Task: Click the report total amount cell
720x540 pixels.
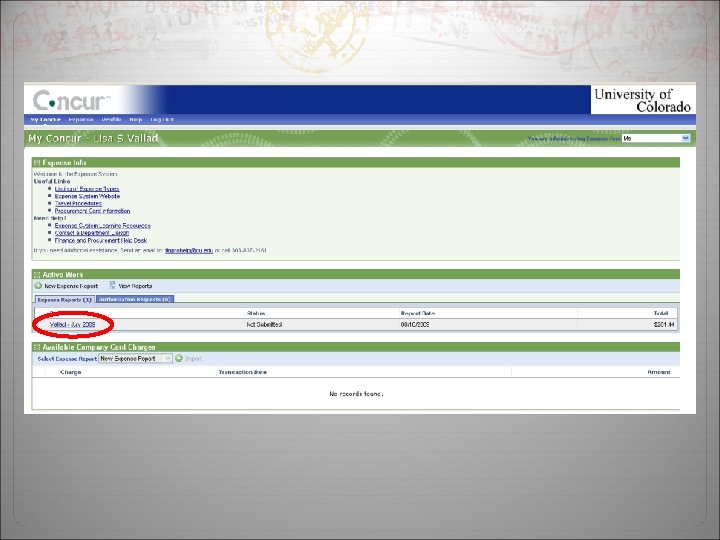Action: [664, 325]
